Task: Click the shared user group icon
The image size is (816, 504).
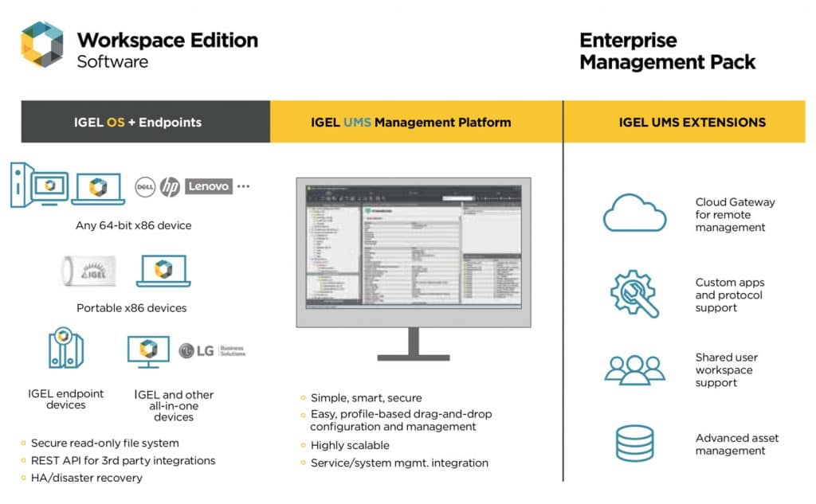Action: (634, 369)
